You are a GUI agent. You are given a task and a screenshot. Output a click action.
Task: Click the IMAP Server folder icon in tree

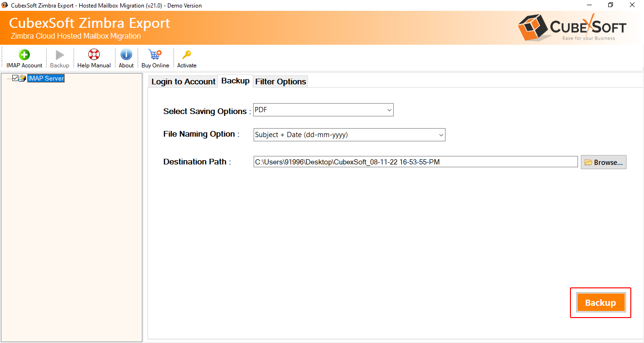[x=22, y=78]
